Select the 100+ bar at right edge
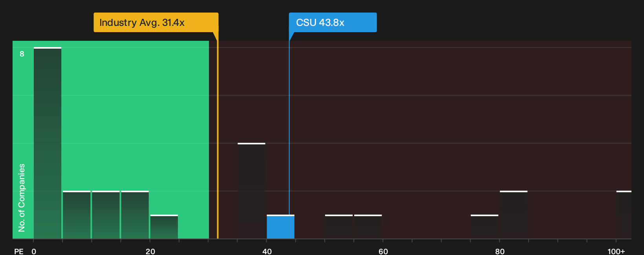This screenshot has height=255, width=644. click(x=624, y=215)
